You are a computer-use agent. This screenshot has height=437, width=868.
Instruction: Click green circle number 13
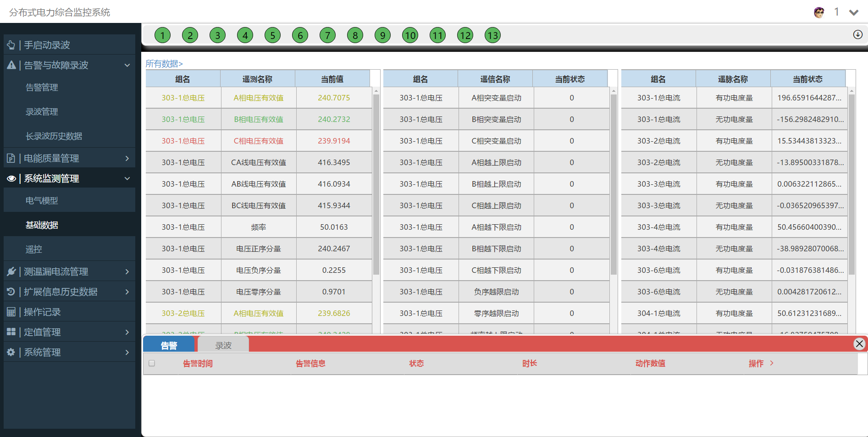coord(492,35)
